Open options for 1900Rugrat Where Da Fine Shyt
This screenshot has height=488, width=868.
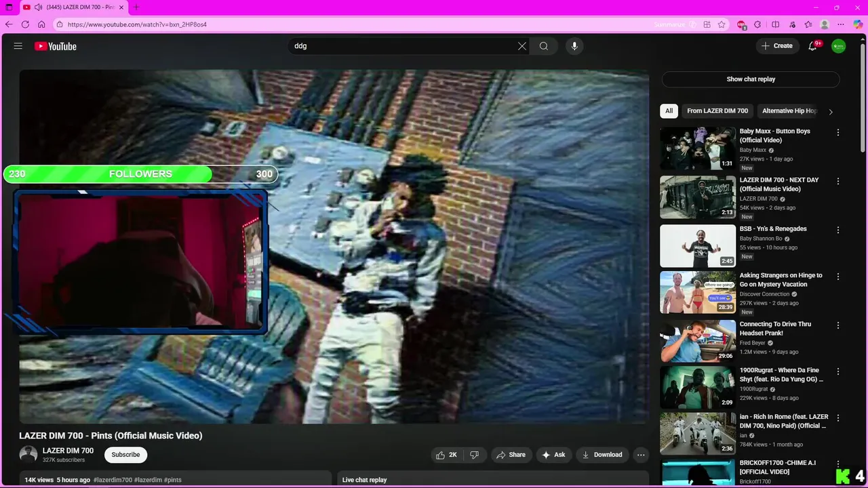(x=838, y=372)
